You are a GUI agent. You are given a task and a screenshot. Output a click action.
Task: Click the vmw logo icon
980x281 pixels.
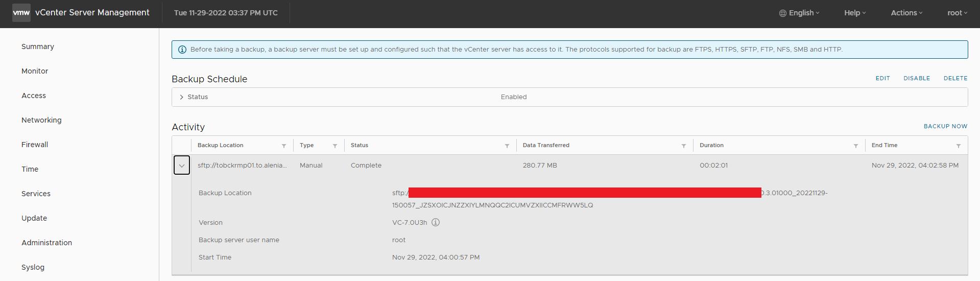pyautogui.click(x=21, y=13)
